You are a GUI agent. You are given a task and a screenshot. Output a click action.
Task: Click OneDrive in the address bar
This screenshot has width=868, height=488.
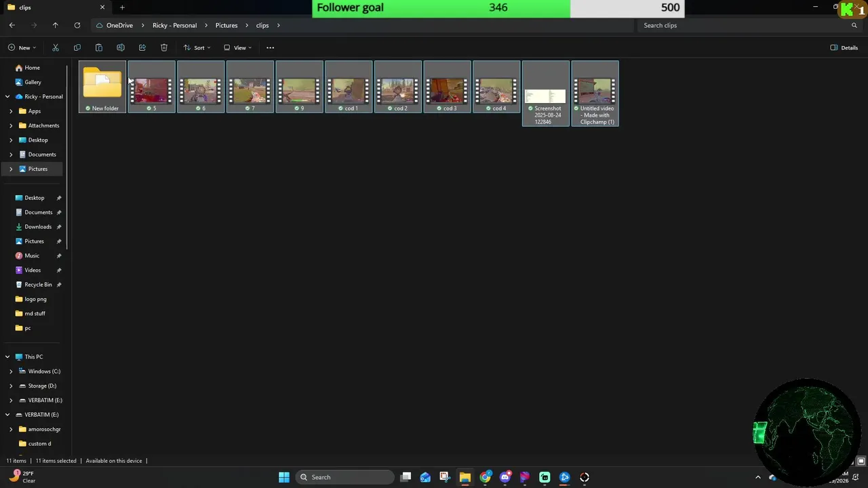[x=119, y=25]
